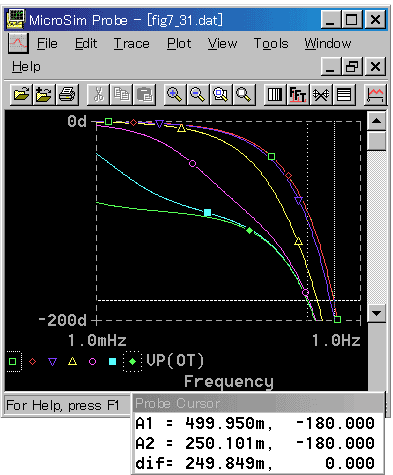
Task: Maximize the MicroSim Probe main window
Action: click(352, 20)
